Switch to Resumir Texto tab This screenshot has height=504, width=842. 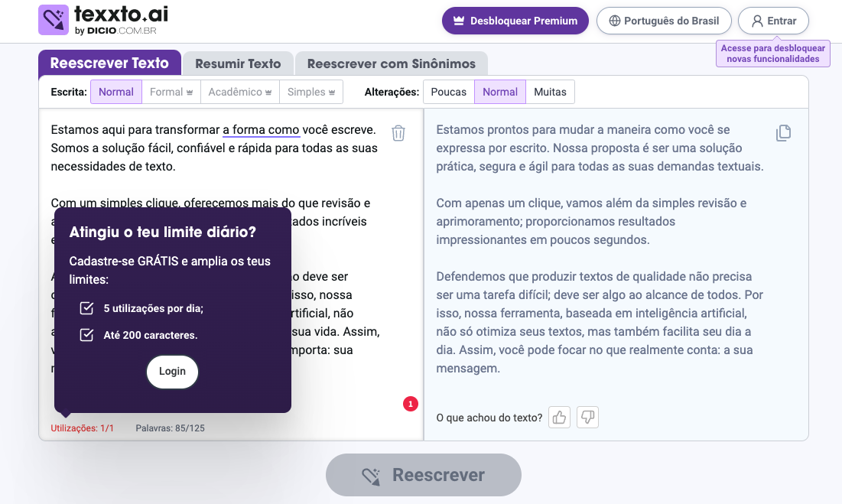tap(238, 63)
